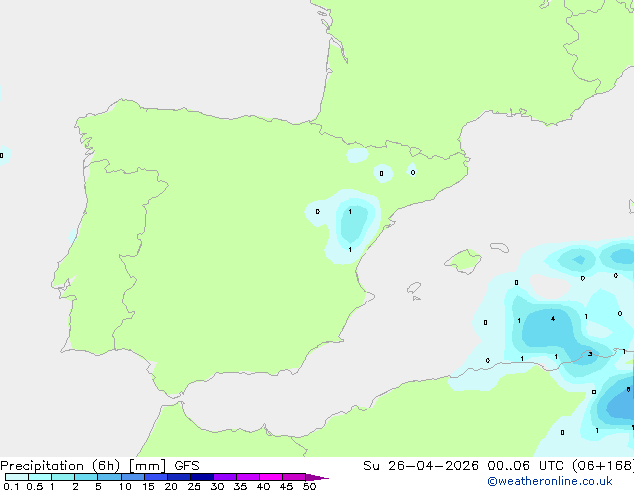Click the 20–25 mm legend color box
The image size is (634, 490).
click(x=179, y=477)
